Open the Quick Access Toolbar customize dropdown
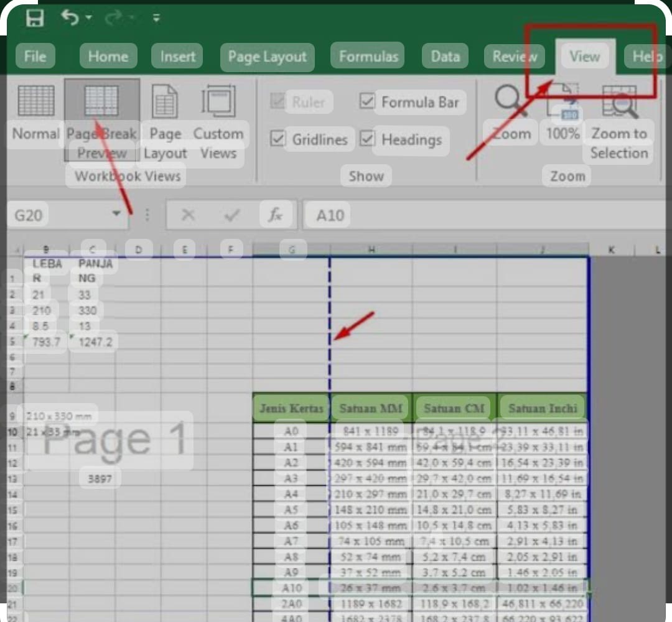 (156, 17)
